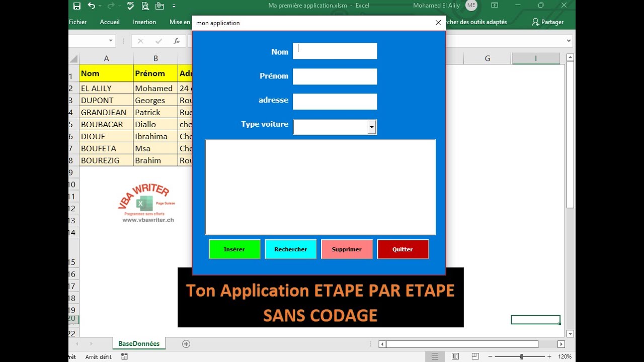Open the Fichier menu
This screenshot has height=362, width=644.
tap(77, 22)
